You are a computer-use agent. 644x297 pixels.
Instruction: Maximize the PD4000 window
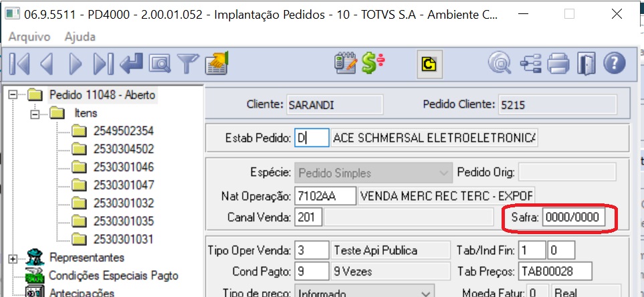[x=570, y=14]
